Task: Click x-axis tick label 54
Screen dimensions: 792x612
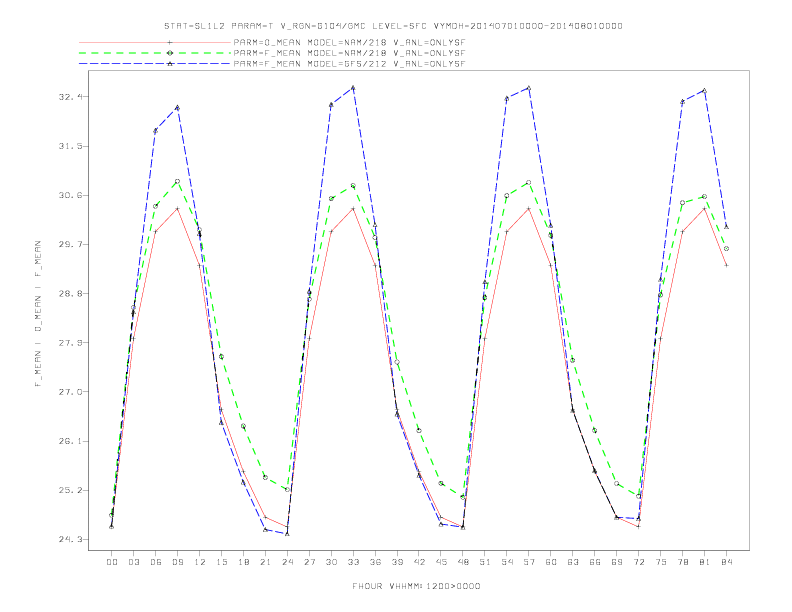Action: (x=507, y=562)
